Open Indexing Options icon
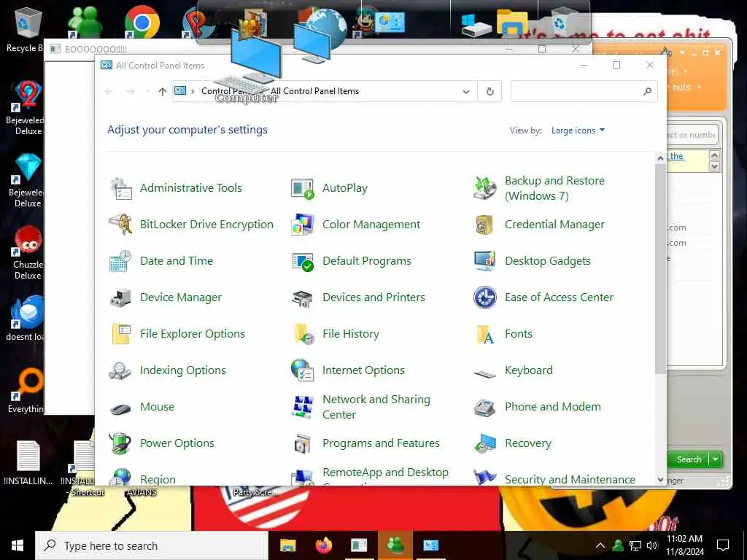Image resolution: width=747 pixels, height=560 pixels. point(121,370)
